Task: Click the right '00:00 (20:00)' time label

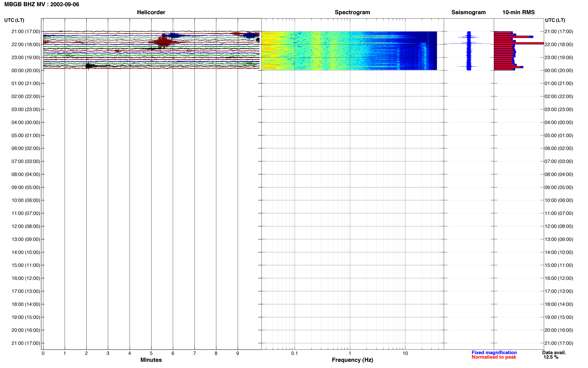Action: (559, 71)
